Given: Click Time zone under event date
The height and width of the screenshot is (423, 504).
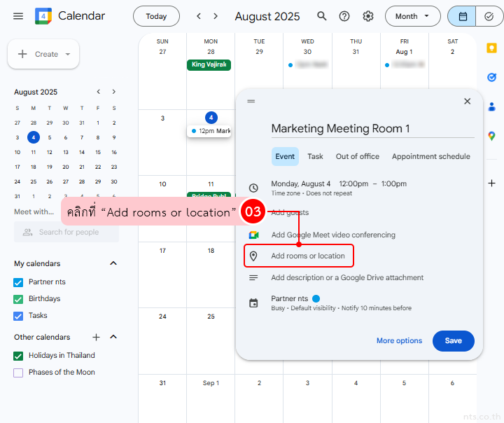Looking at the screenshot, I should (x=286, y=193).
